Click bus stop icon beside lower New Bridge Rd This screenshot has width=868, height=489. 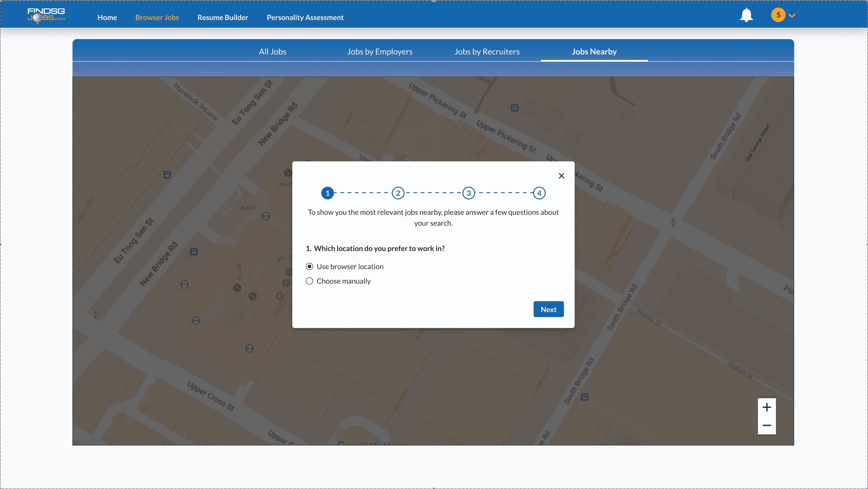(x=194, y=252)
